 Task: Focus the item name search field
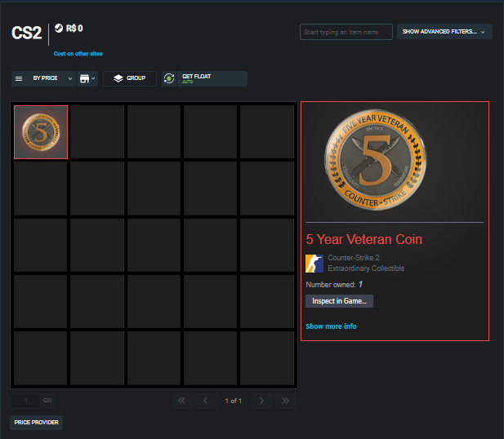pyautogui.click(x=346, y=32)
